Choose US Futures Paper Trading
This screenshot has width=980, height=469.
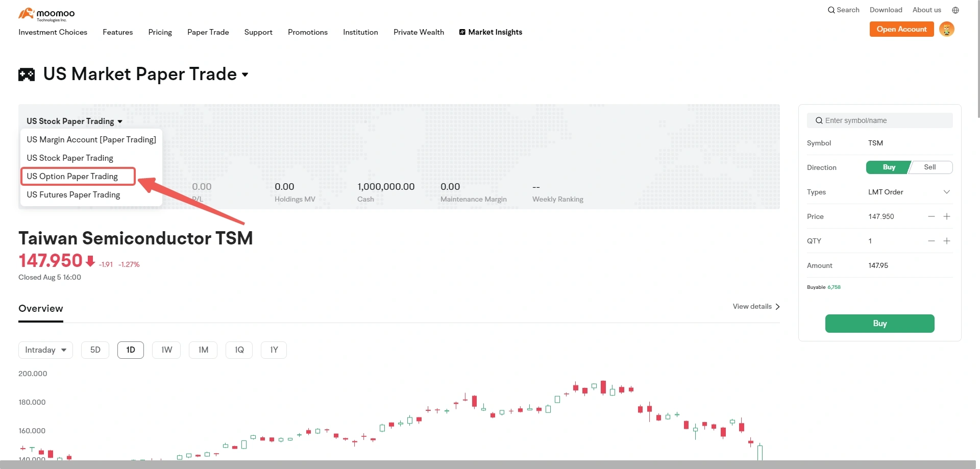tap(73, 195)
